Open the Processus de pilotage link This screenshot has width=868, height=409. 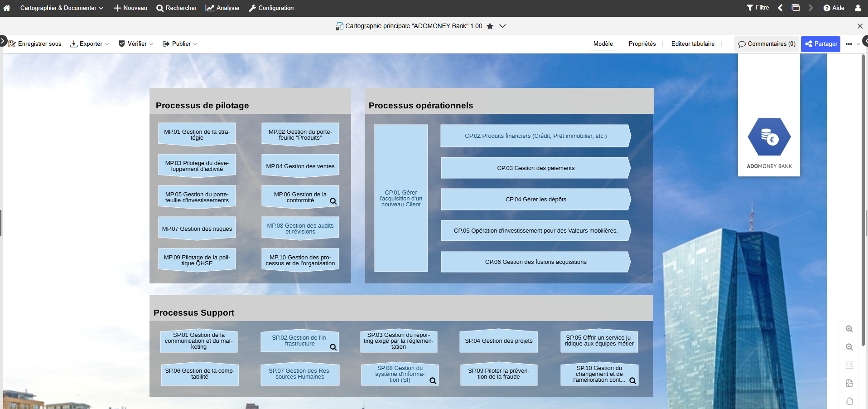coord(202,106)
